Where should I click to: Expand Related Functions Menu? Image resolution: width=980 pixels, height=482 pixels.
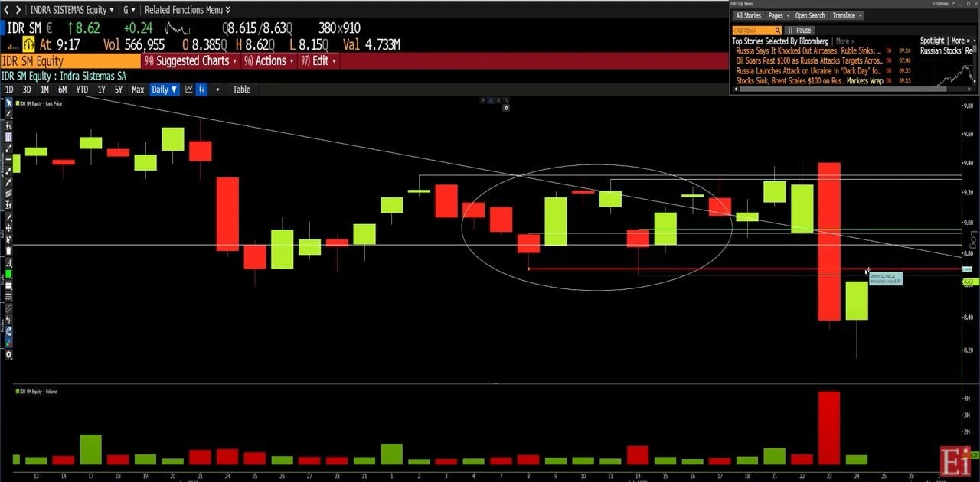[x=188, y=10]
